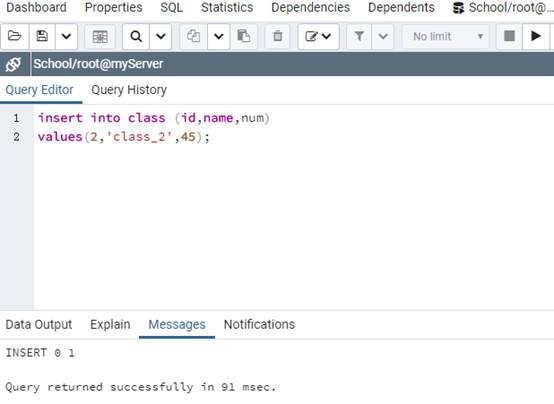
Task: Click the Filter funnel icon
Action: click(x=359, y=36)
